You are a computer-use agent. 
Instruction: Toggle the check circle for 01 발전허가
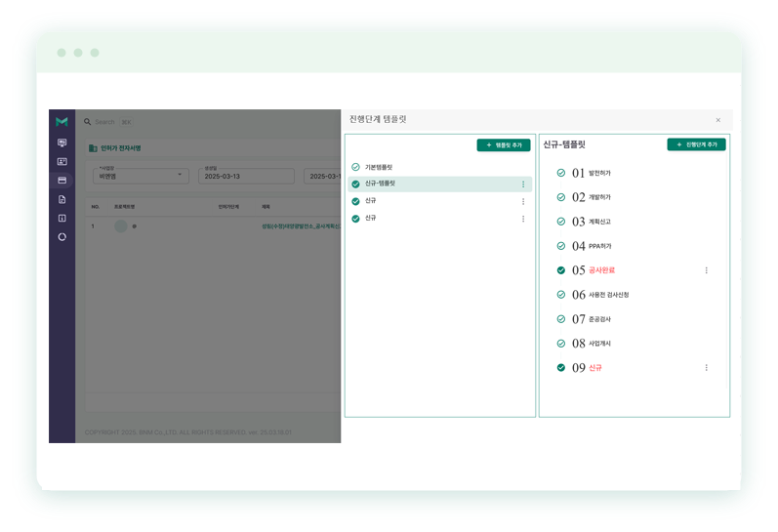coord(560,173)
